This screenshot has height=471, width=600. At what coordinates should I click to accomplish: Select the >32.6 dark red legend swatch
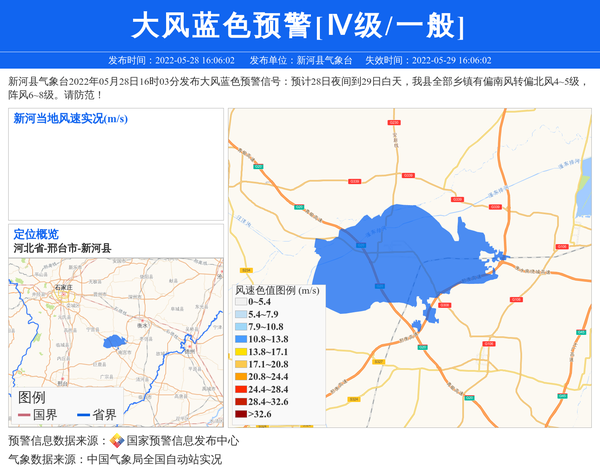pos(240,414)
